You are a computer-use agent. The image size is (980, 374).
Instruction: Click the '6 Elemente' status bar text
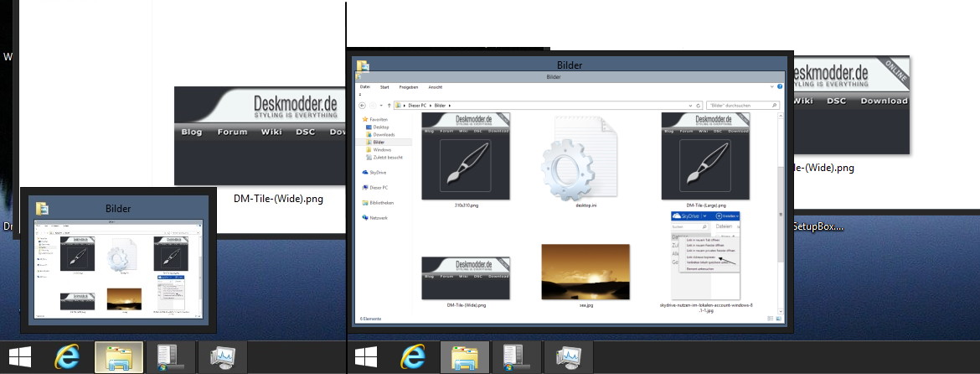pyautogui.click(x=370, y=319)
